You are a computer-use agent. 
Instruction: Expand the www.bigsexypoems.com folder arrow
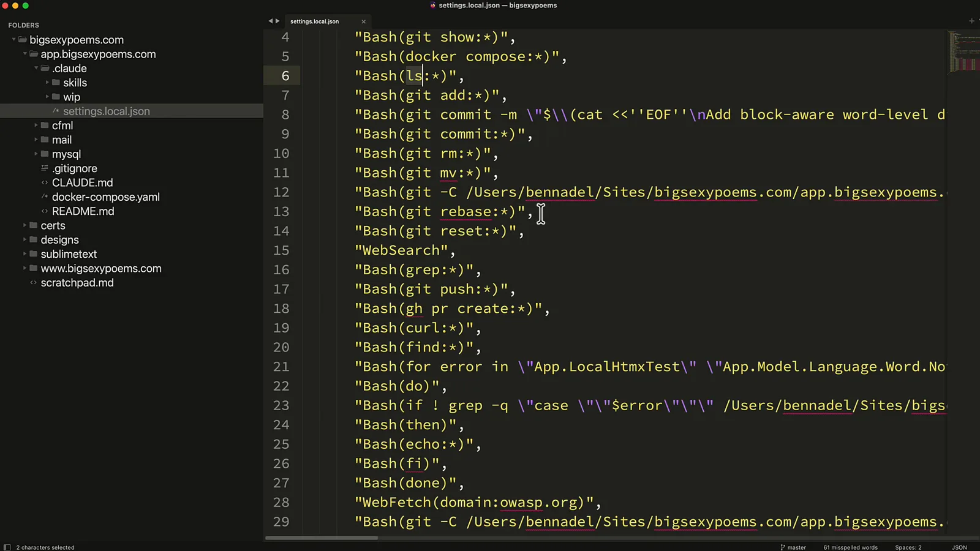tap(25, 268)
